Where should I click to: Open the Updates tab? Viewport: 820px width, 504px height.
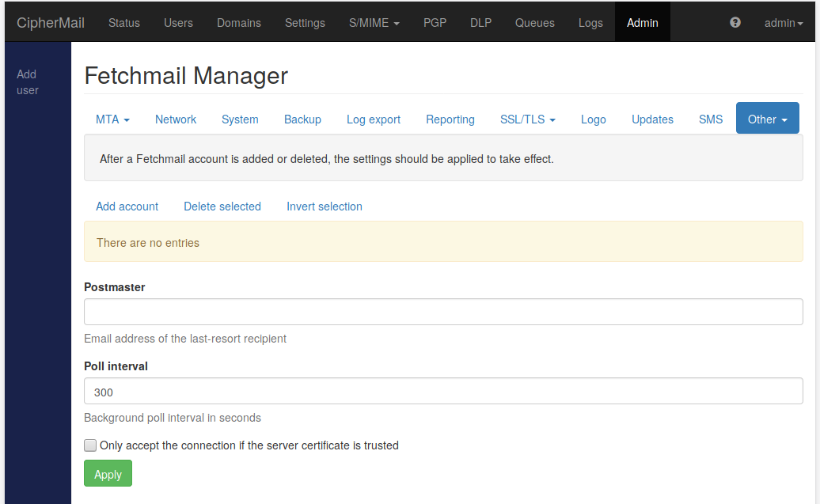pos(652,119)
